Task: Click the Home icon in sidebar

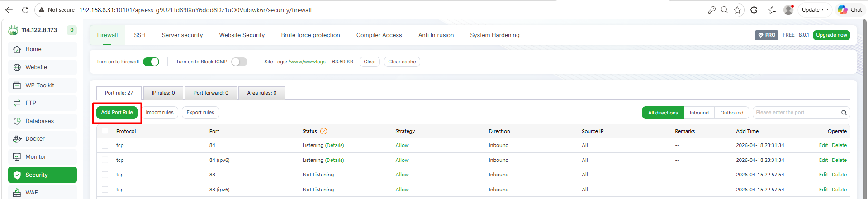Action: [17, 49]
